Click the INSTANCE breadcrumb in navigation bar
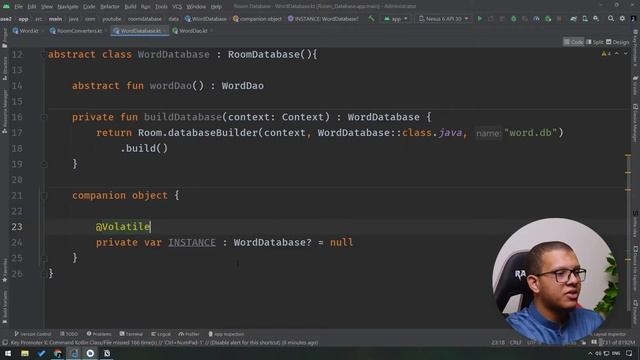This screenshot has width=640, height=360. coord(323,19)
